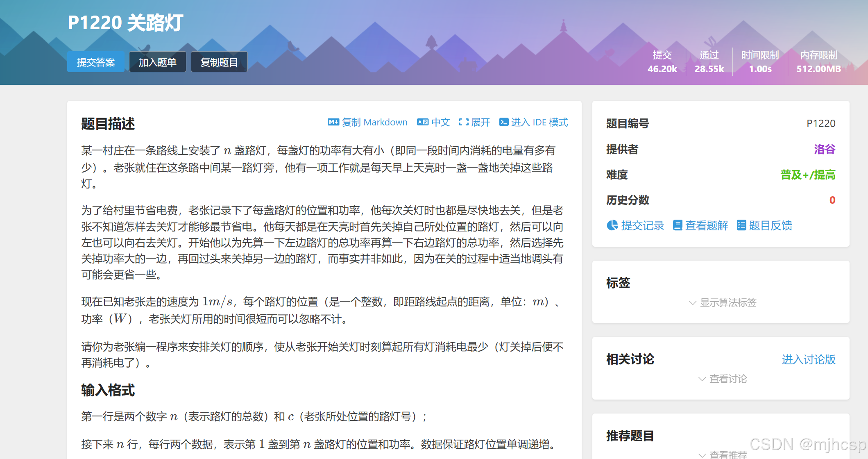Click the 复制 Markdown text link
Image resolution: width=868 pixels, height=459 pixels.
[x=374, y=122]
